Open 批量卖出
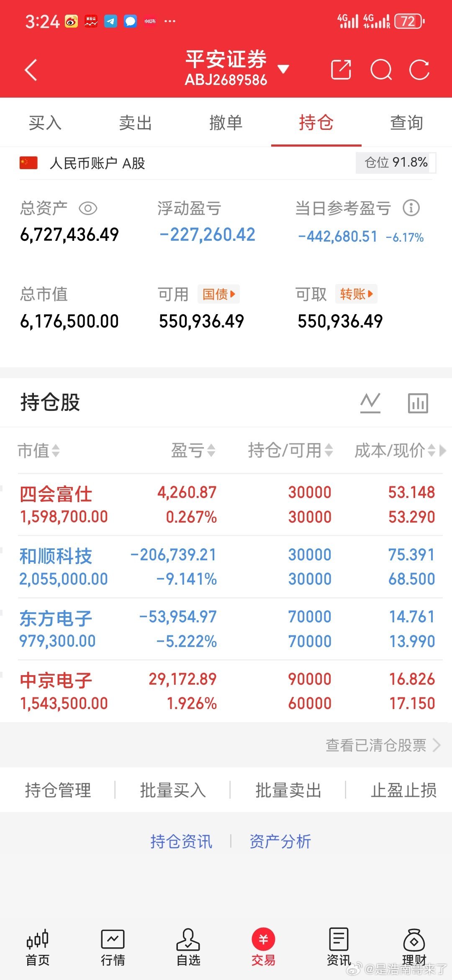This screenshot has width=452, height=980. [288, 790]
